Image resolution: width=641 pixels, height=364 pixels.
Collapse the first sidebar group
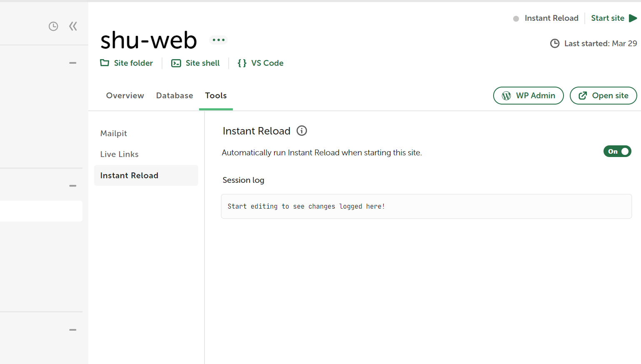[73, 63]
